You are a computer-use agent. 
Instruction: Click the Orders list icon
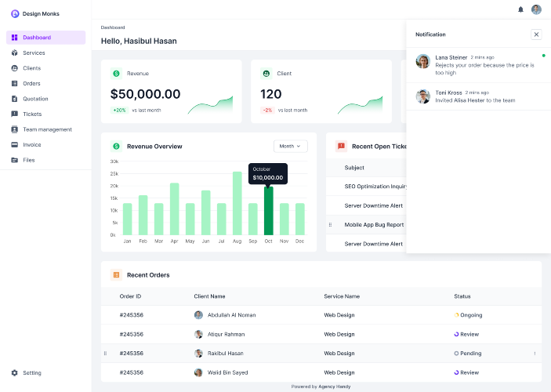(x=14, y=83)
